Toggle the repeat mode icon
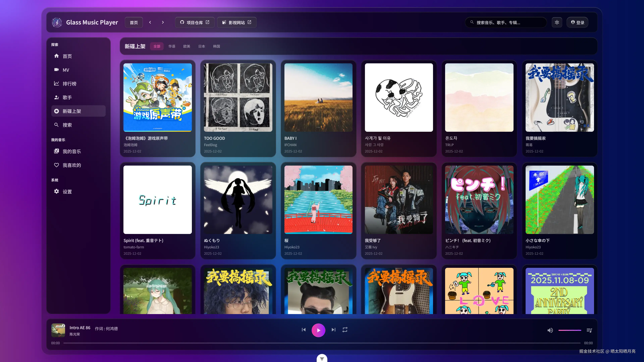644x362 pixels. (x=345, y=330)
